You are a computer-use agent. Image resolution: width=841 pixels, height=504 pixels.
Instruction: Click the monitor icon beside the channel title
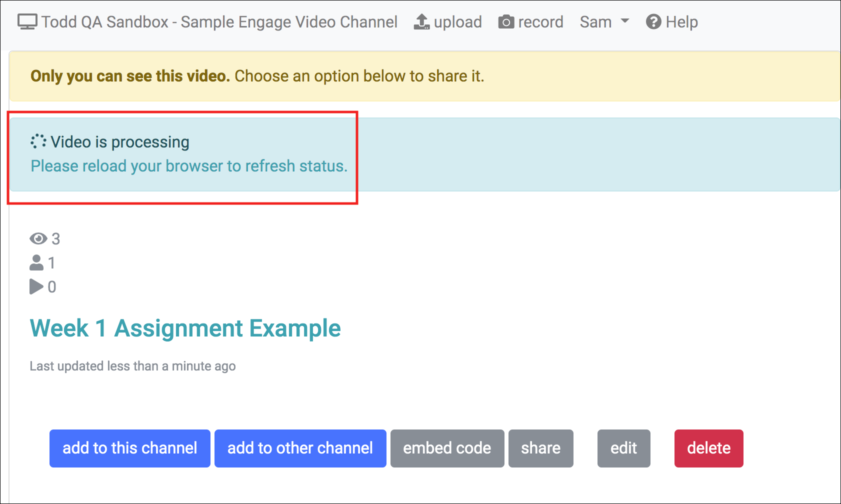pyautogui.click(x=27, y=21)
